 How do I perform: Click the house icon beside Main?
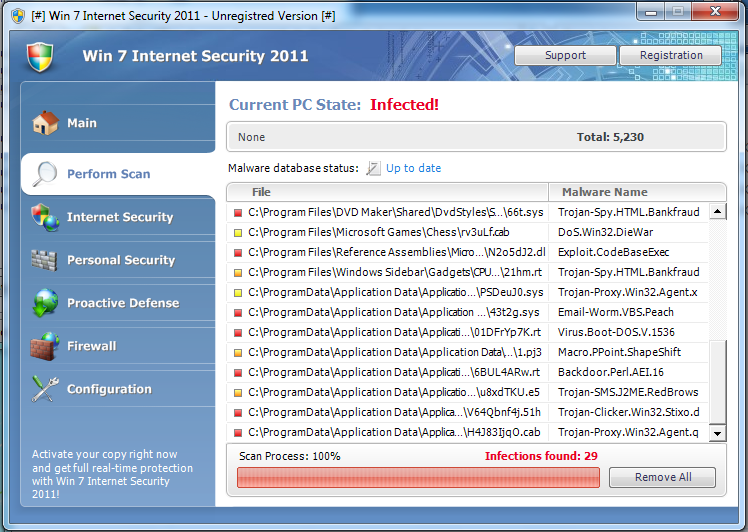pyautogui.click(x=45, y=123)
